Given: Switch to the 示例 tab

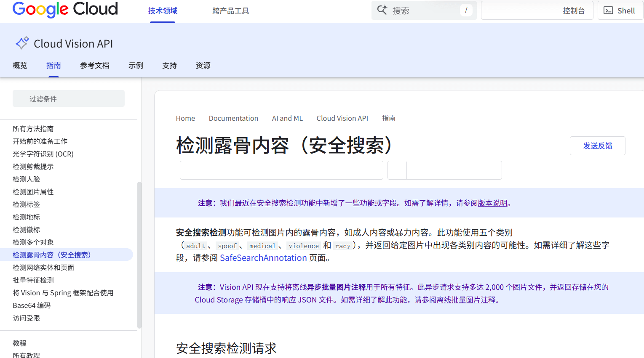Looking at the screenshot, I should click(x=136, y=66).
